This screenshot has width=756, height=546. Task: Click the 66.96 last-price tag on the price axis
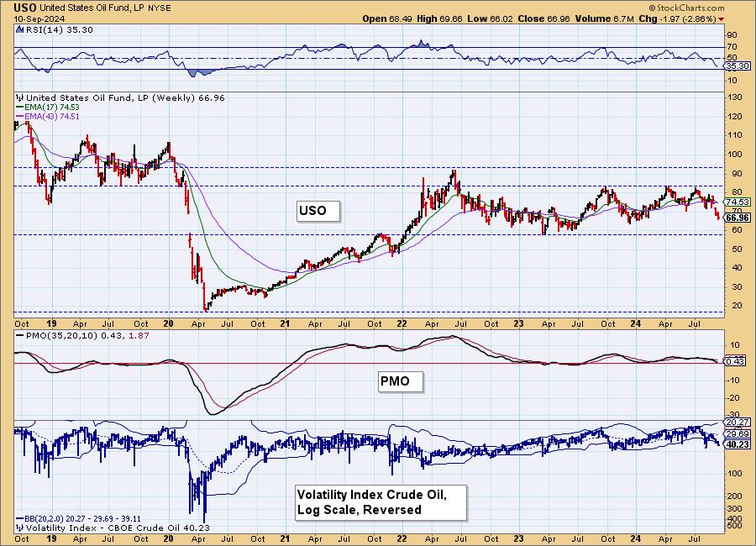coord(738,218)
